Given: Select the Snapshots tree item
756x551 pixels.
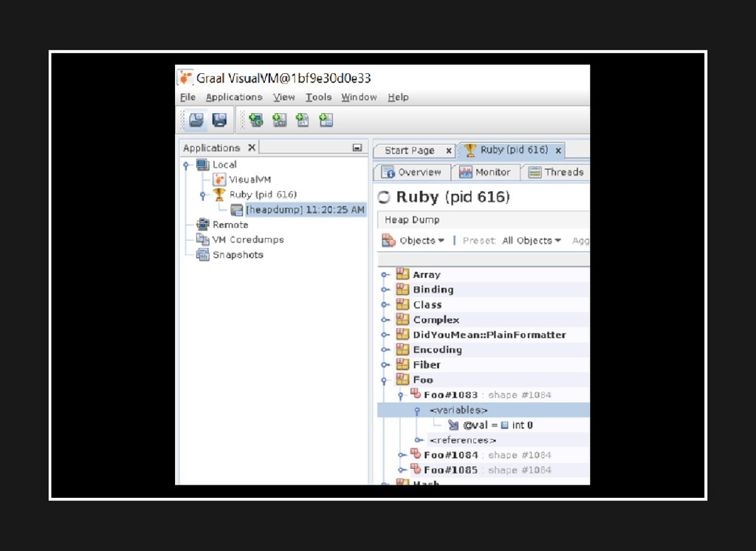Looking at the screenshot, I should [x=238, y=255].
